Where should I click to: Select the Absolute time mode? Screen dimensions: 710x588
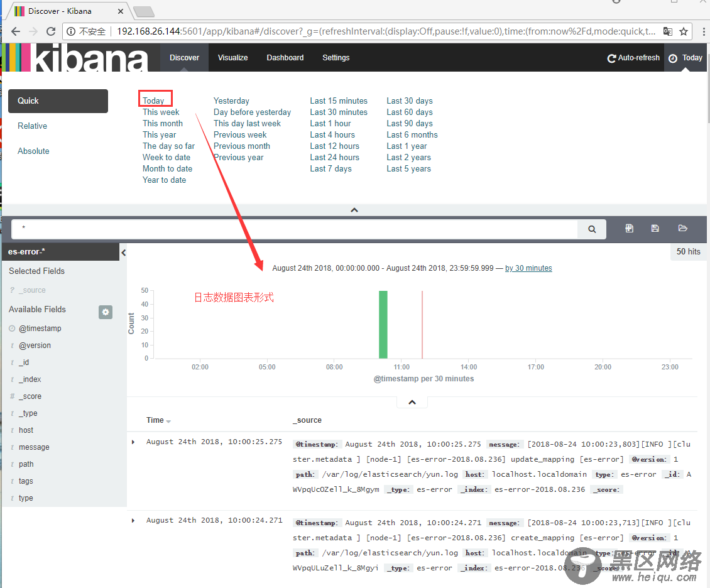(33, 151)
